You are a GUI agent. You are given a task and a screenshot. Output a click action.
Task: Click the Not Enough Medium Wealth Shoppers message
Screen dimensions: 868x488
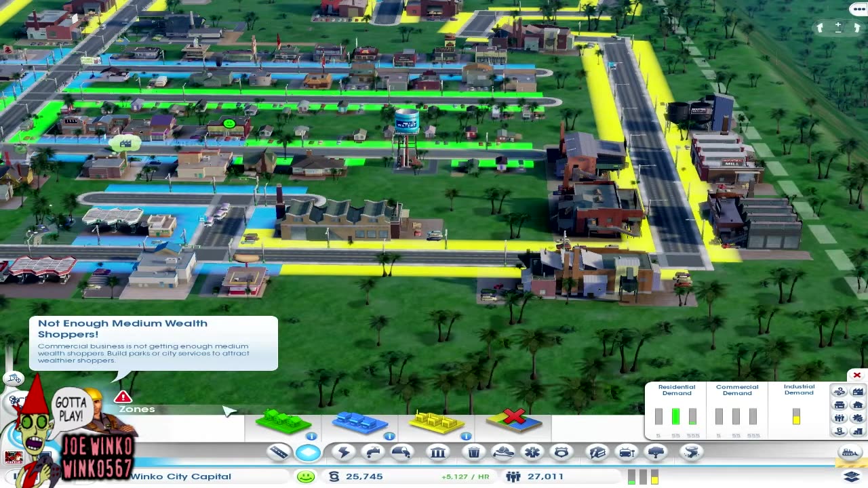point(153,343)
